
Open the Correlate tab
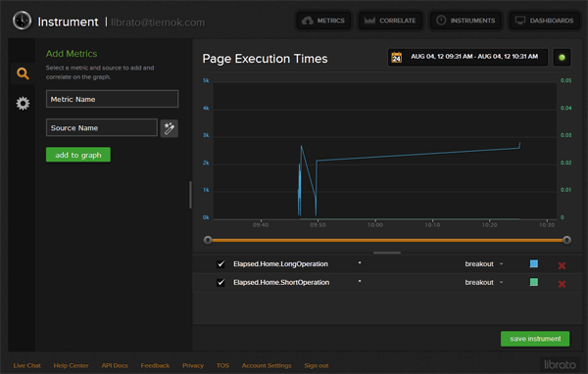[390, 21]
